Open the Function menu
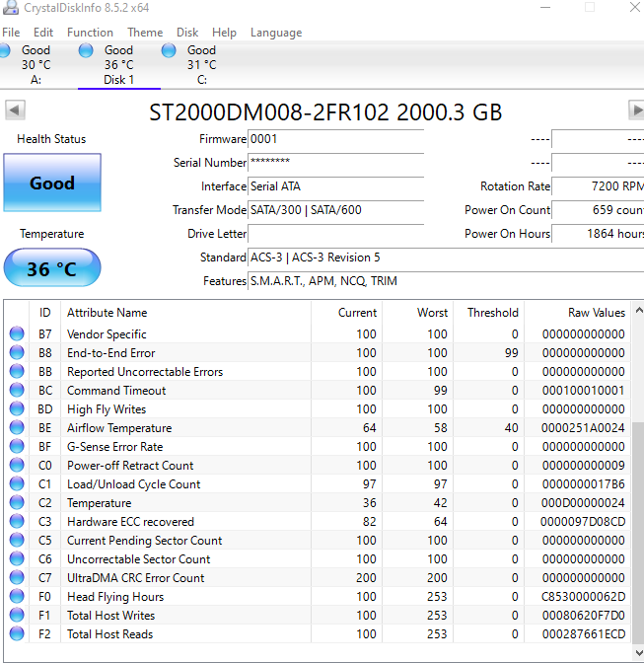 (90, 33)
